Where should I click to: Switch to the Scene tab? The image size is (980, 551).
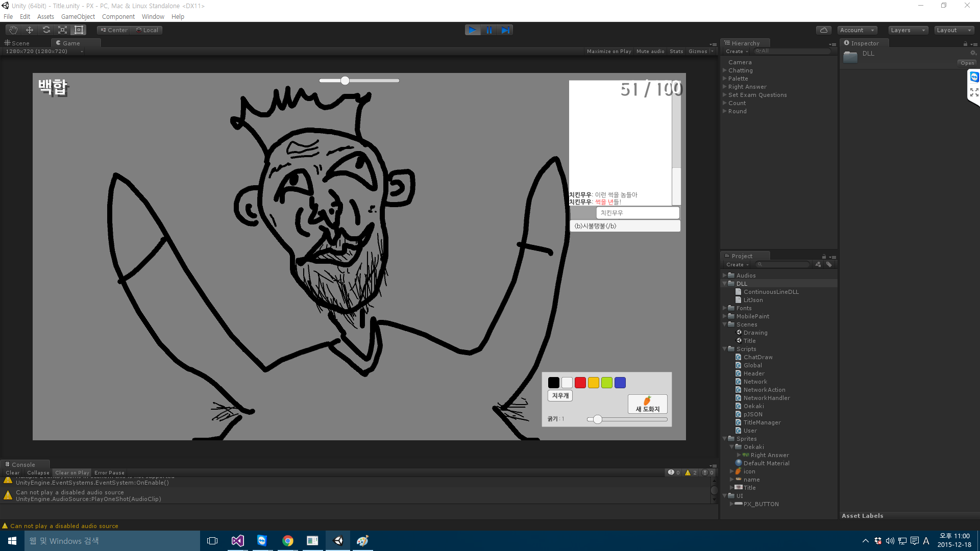18,43
